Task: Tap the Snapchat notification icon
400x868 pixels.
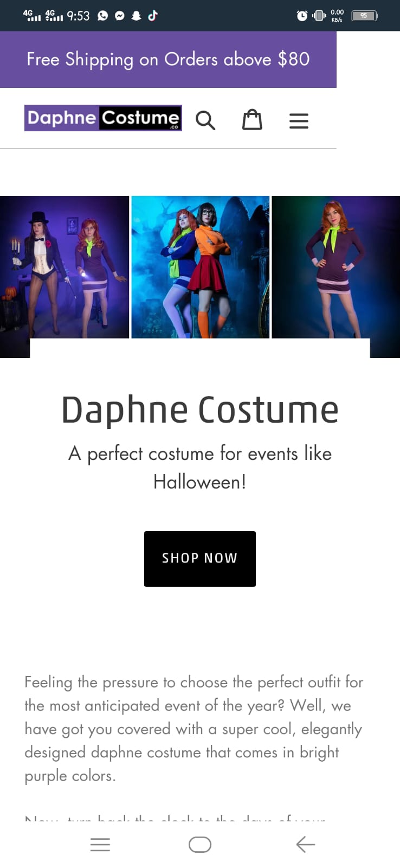Action: (137, 16)
